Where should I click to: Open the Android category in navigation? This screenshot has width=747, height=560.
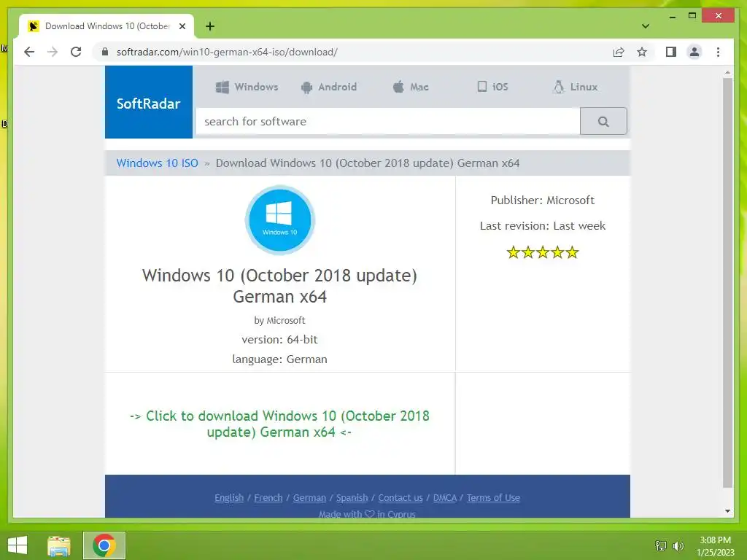tap(329, 87)
